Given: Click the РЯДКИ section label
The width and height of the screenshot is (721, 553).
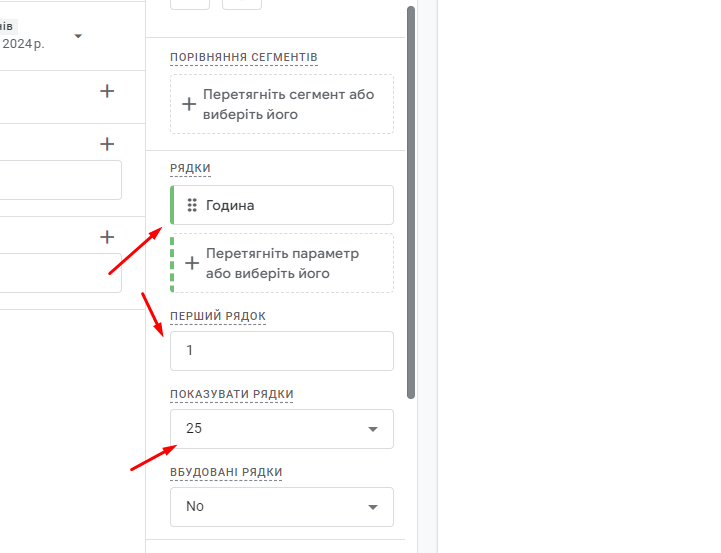Looking at the screenshot, I should (190, 168).
